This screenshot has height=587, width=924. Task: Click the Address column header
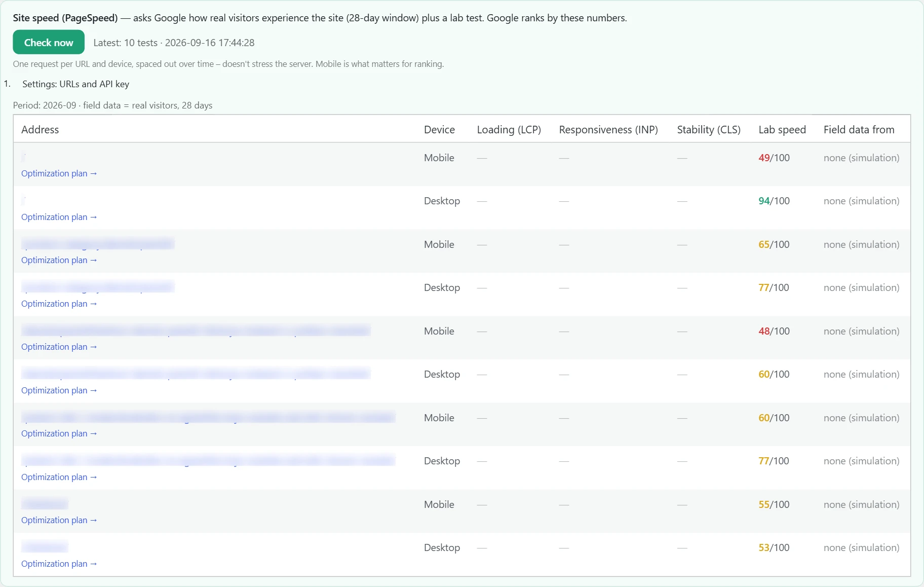[x=40, y=130]
